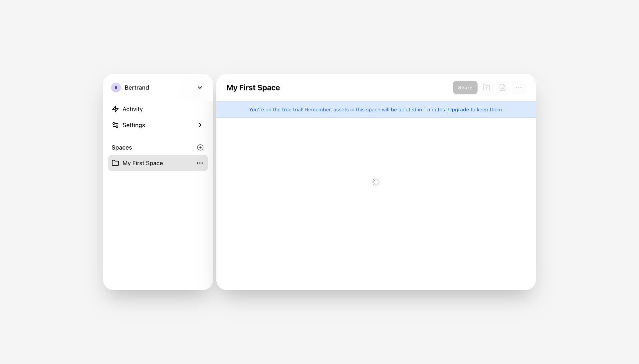
Task: Select Settings in the sidebar
Action: tap(133, 125)
